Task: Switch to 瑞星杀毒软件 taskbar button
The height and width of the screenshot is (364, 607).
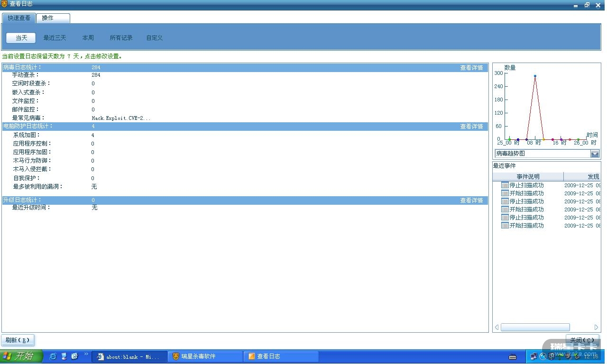Action: click(205, 357)
